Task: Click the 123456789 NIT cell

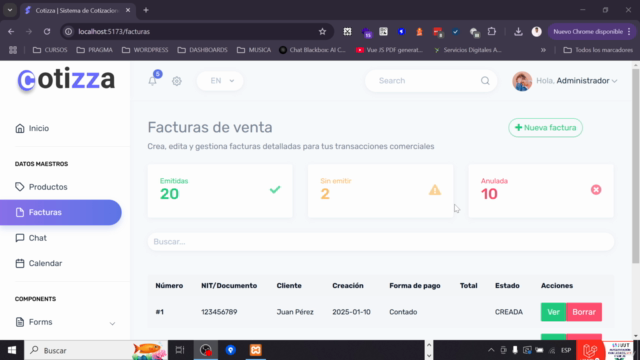Action: coord(219,312)
